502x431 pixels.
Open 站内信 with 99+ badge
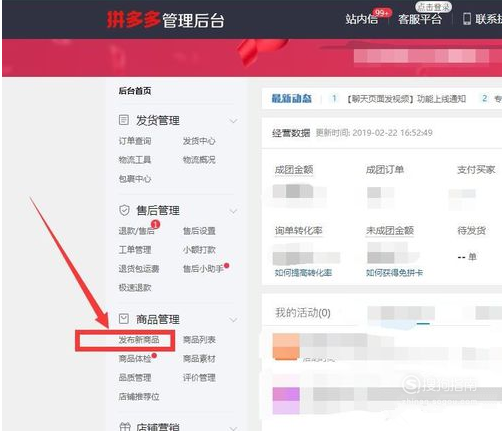click(362, 19)
